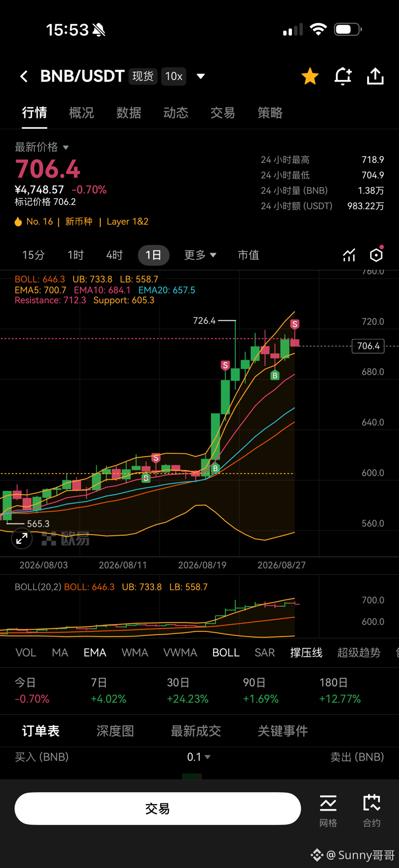The image size is (399, 868).
Task: Tap the EMA5: 700.7 legend value
Action: click(x=40, y=290)
